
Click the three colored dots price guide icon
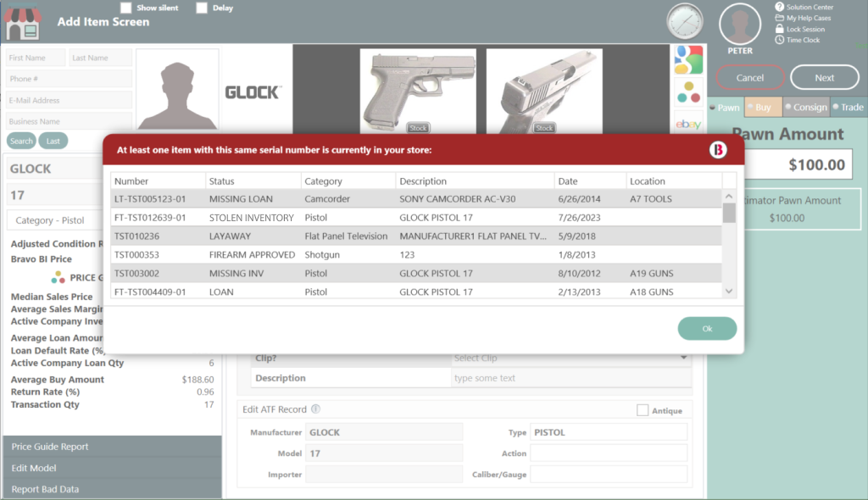click(688, 92)
